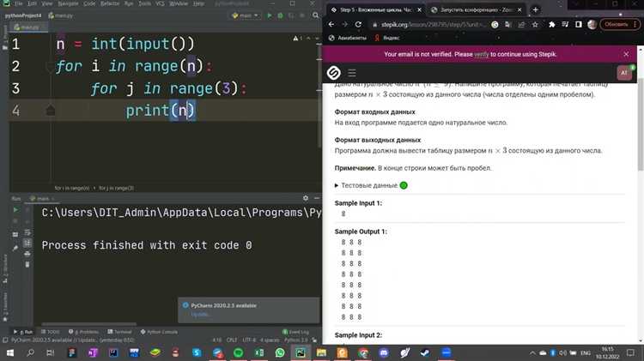Select the main.py editor tab
Screen dimensions: 644x361
point(27,27)
